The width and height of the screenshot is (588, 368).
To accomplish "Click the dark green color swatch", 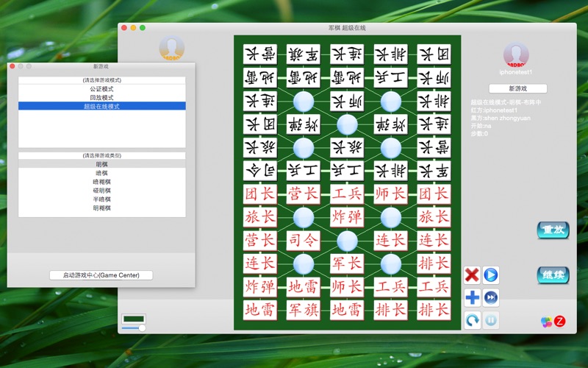I will point(134,319).
